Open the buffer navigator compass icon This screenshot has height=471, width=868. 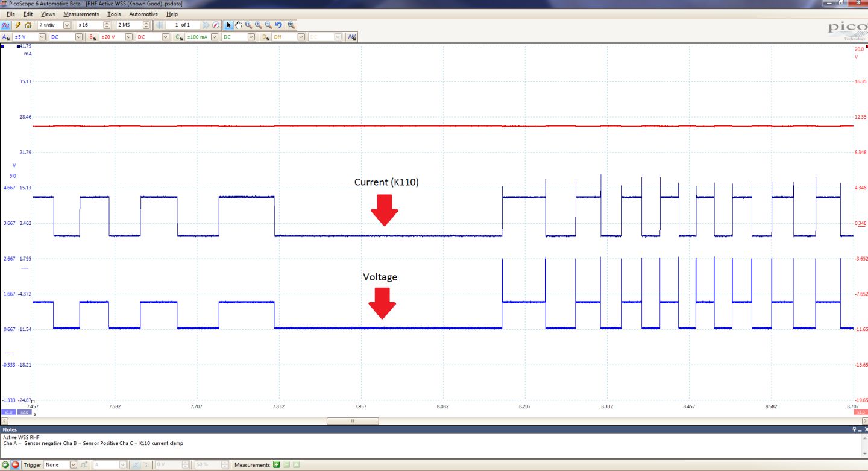(216, 25)
